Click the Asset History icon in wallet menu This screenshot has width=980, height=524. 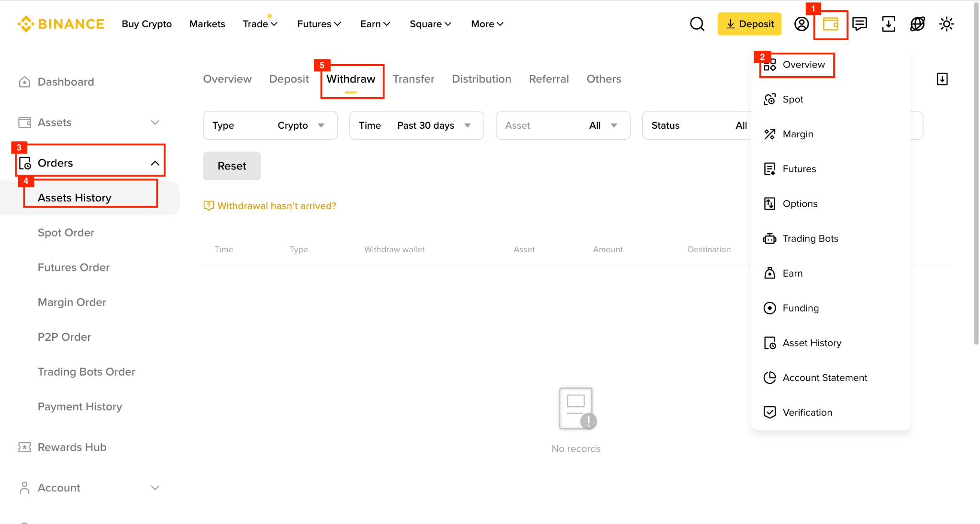tap(769, 343)
